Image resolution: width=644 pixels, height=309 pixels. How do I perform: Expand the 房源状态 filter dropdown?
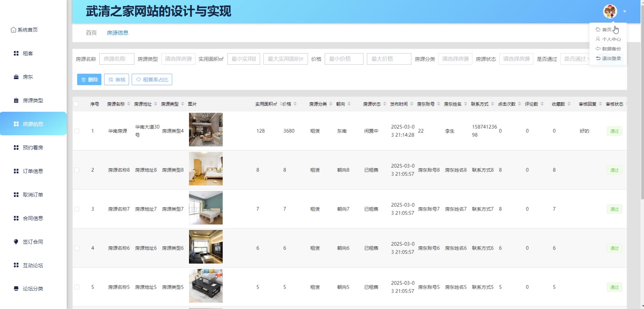pyautogui.click(x=516, y=59)
